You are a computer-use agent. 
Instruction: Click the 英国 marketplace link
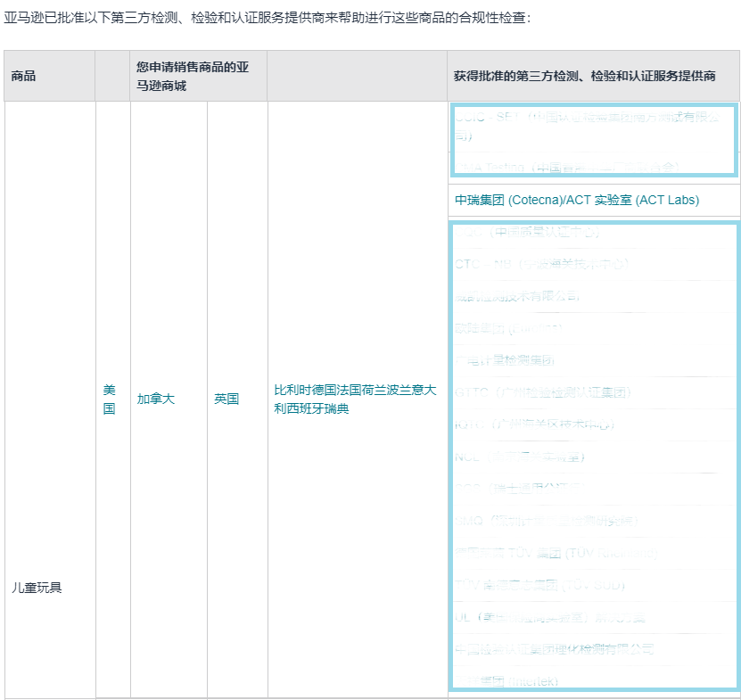pyautogui.click(x=226, y=399)
